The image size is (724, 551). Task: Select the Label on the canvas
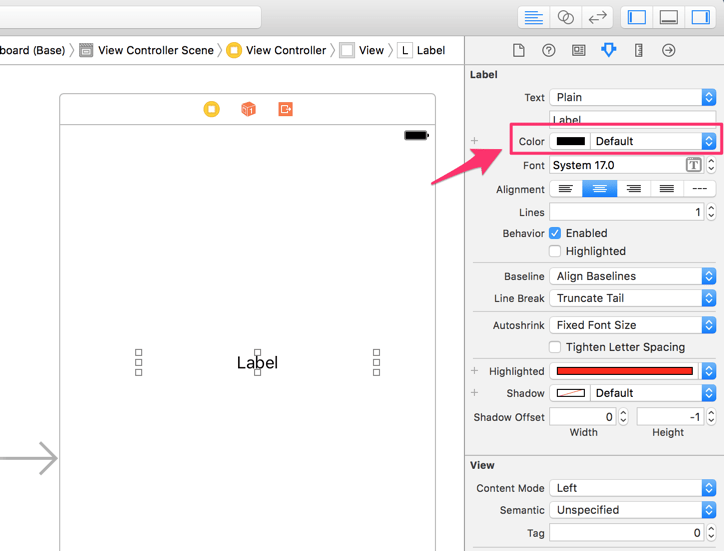click(x=257, y=363)
